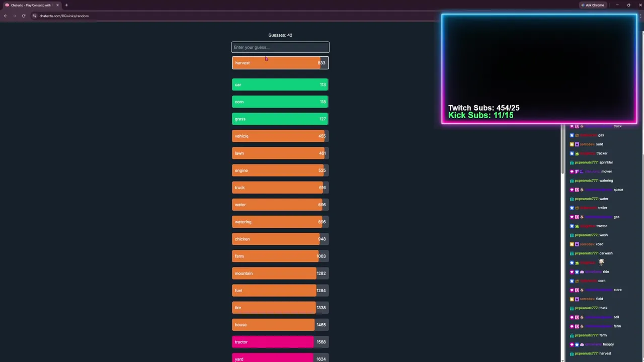Click the 'trailer' chat message
This screenshot has height=362, width=644.
(x=602, y=208)
